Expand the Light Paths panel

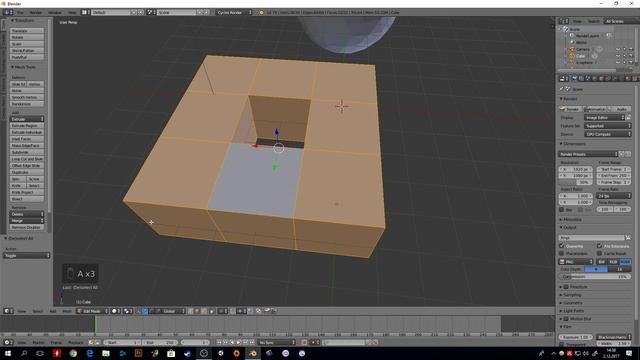(572, 311)
